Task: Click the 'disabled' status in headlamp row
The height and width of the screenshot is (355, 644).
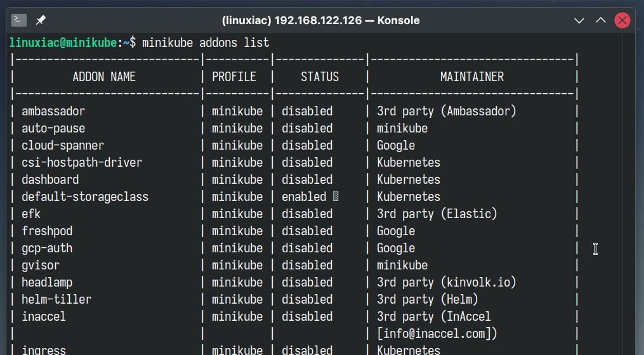Action: click(x=307, y=282)
